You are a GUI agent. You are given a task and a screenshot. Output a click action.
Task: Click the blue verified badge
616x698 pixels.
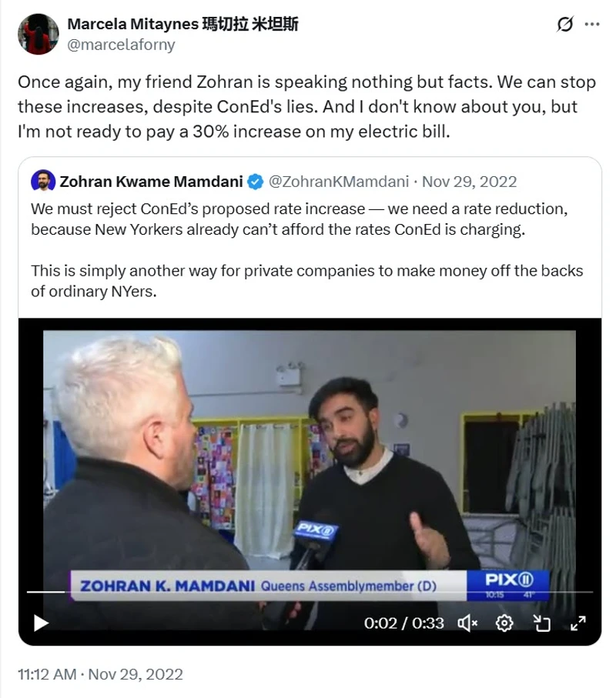tap(255, 182)
